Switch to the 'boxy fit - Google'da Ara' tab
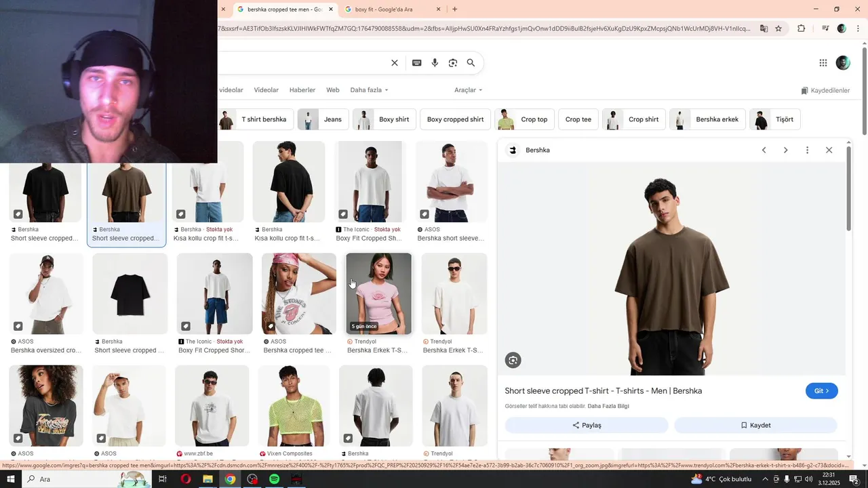Screen dimensions: 868x488 [393, 9]
